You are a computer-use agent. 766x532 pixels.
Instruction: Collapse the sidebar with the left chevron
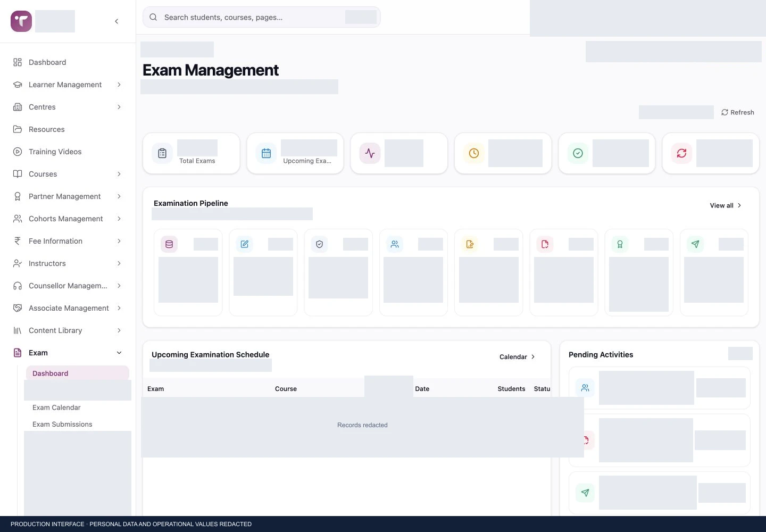point(116,21)
